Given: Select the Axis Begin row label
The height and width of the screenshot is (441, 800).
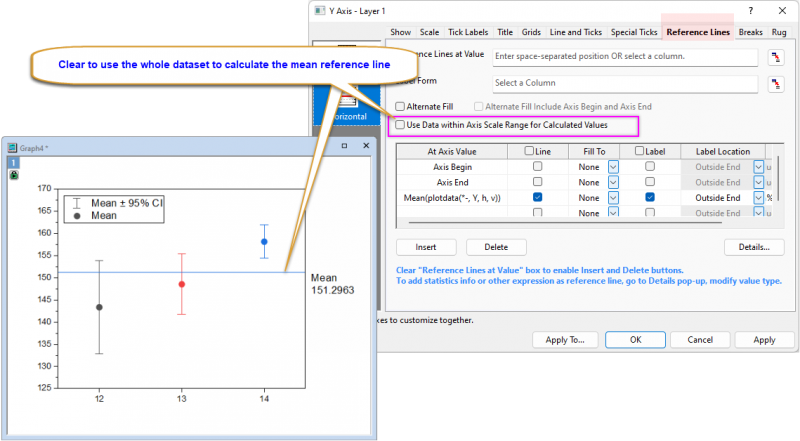Looking at the screenshot, I should point(452,167).
